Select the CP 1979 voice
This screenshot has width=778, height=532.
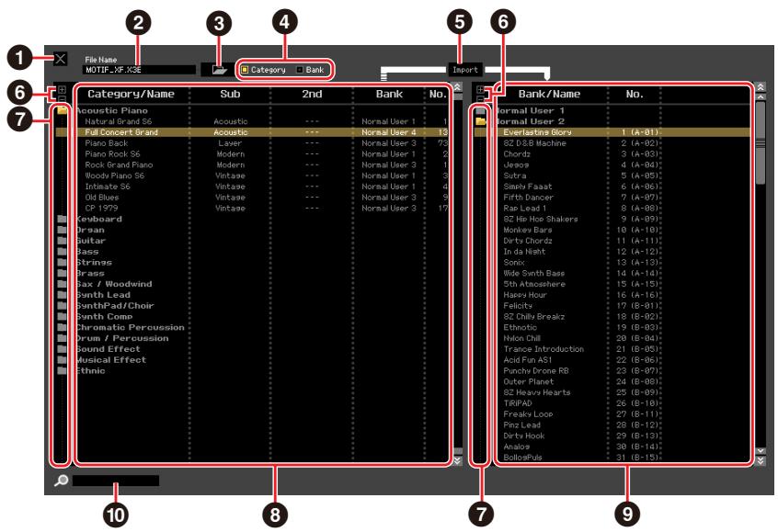(x=101, y=209)
